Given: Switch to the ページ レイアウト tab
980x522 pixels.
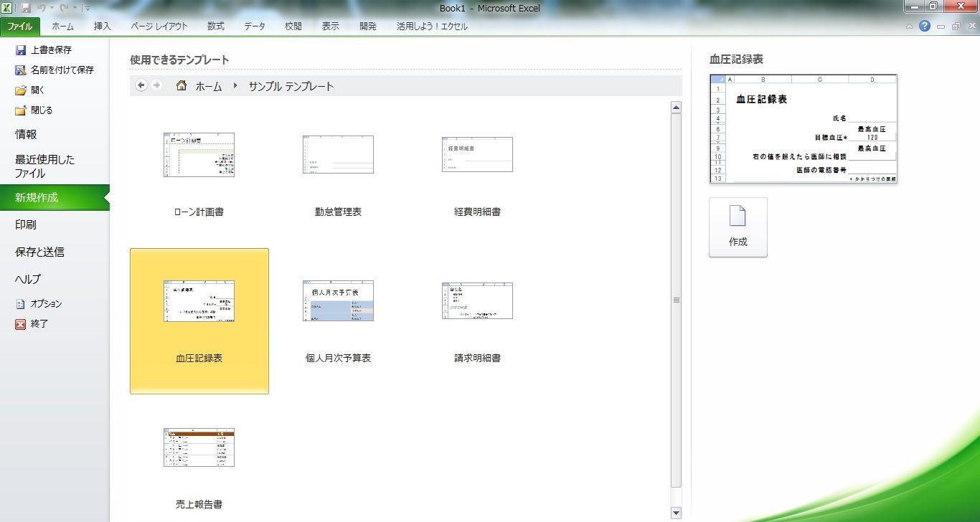Looking at the screenshot, I should point(159,27).
